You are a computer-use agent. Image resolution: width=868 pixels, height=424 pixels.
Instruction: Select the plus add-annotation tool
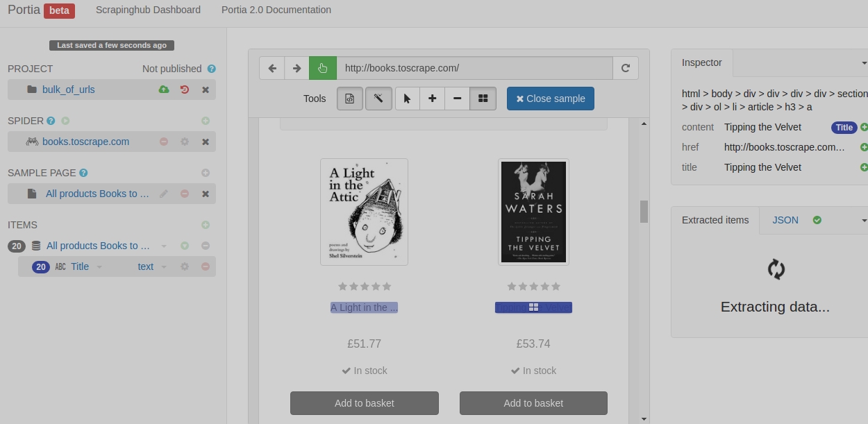click(432, 99)
